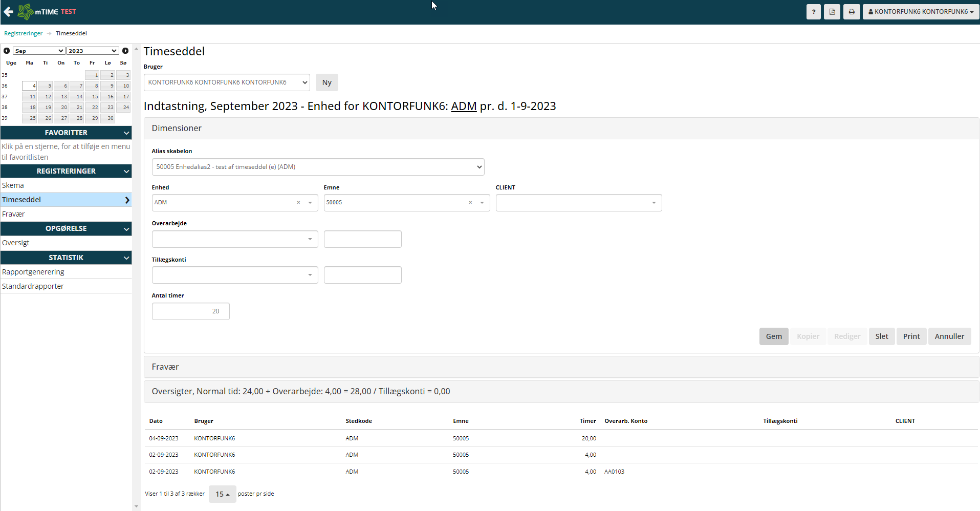Clear the Emne field using the x icon
This screenshot has height=511, width=980.
tap(470, 203)
